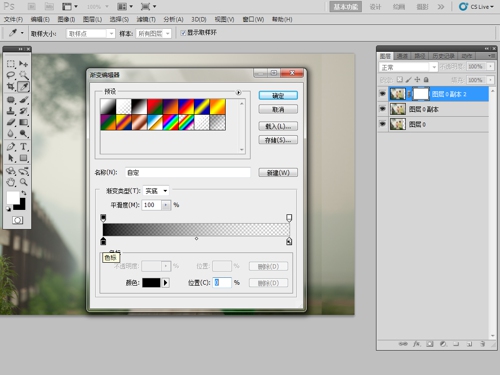500x375 pixels.
Task: Select the Rectangular Marquee tool
Action: (x=11, y=64)
